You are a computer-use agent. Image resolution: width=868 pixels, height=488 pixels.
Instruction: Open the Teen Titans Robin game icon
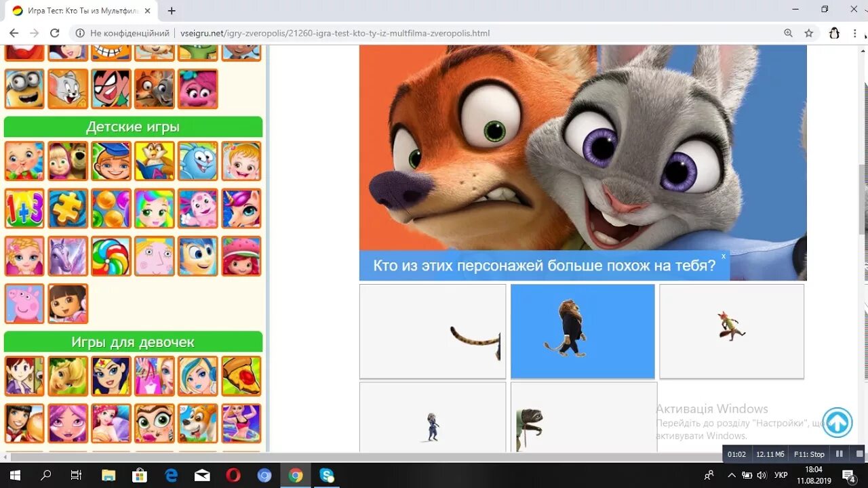[x=111, y=89]
